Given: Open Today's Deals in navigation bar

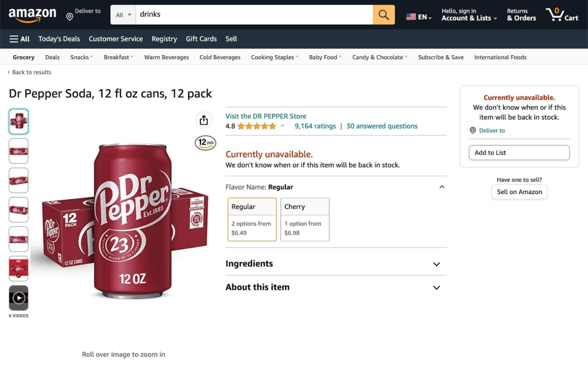Looking at the screenshot, I should 59,39.
